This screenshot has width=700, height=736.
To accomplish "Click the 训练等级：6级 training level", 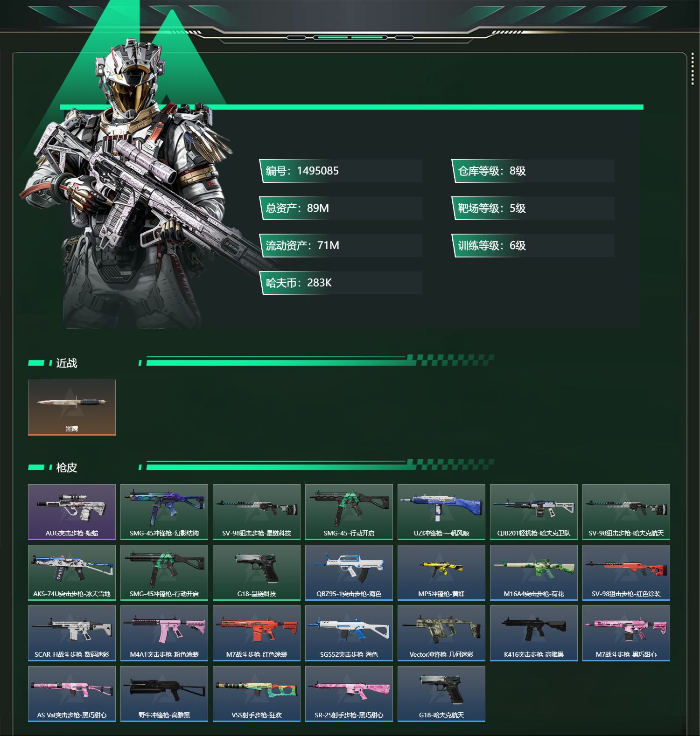I will click(x=533, y=245).
